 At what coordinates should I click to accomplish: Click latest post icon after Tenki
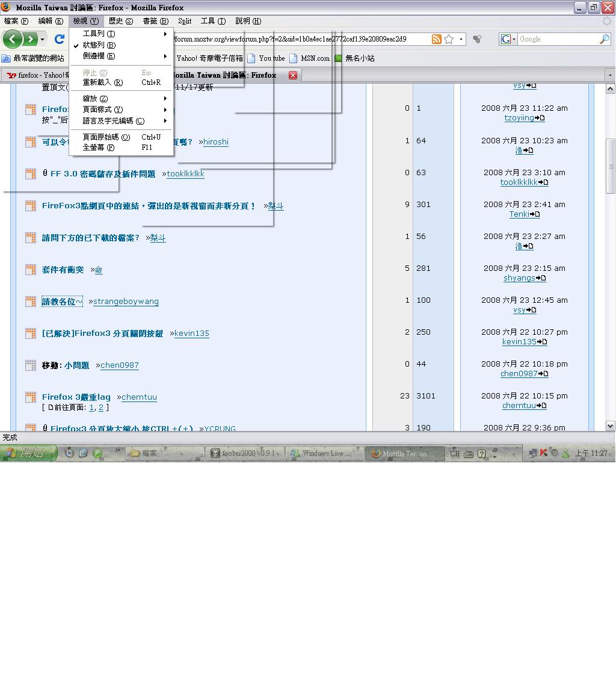click(x=535, y=214)
